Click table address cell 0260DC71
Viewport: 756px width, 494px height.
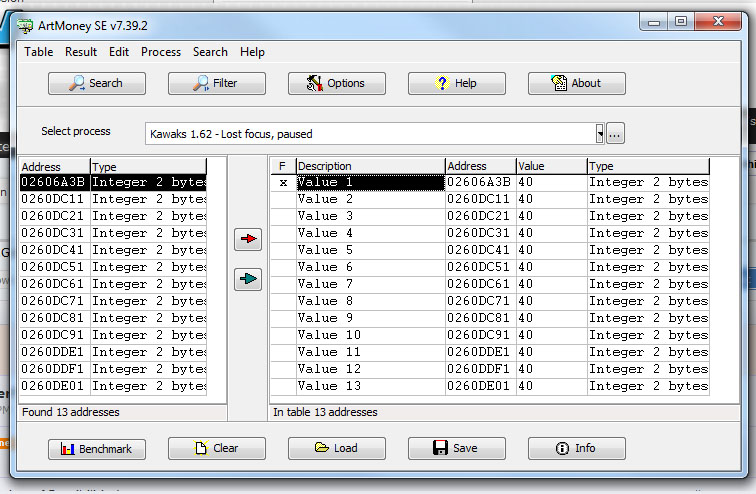coord(481,302)
